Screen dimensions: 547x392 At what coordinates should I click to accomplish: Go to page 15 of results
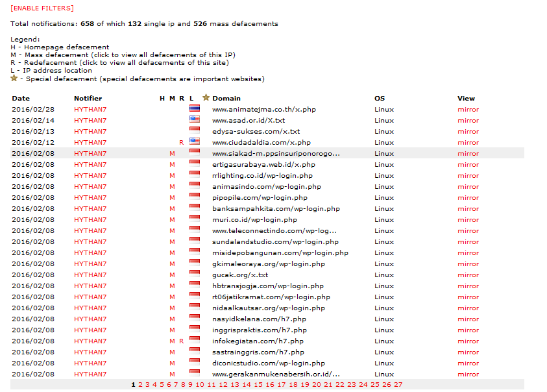(258, 384)
